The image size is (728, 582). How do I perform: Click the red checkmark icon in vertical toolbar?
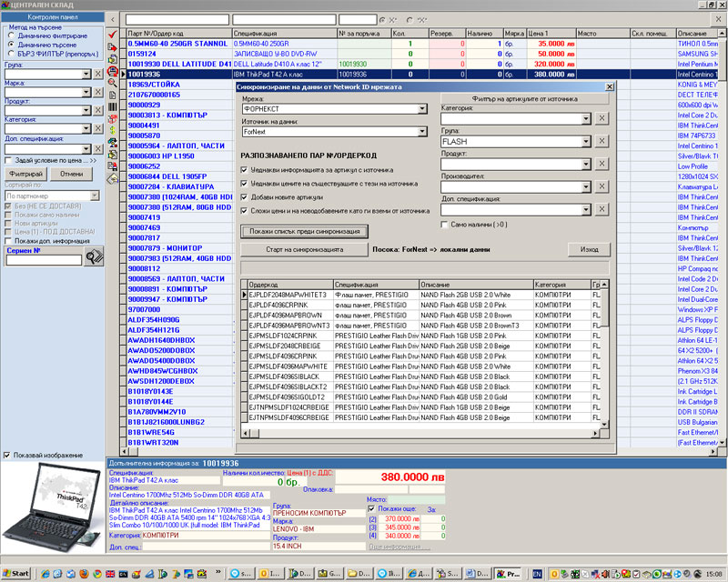click(112, 35)
